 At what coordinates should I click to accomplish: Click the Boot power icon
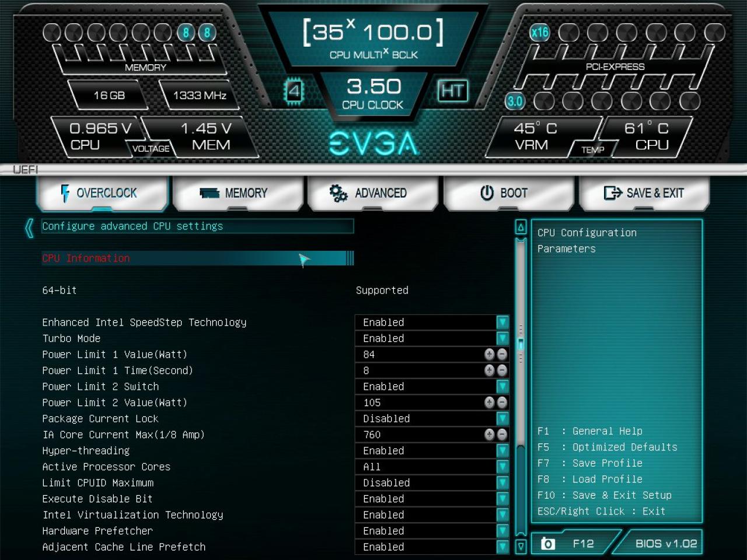[x=487, y=193]
